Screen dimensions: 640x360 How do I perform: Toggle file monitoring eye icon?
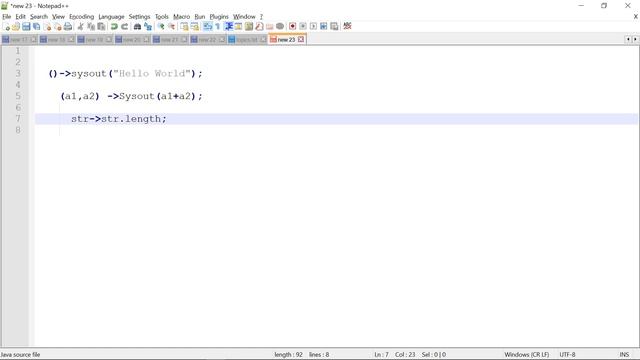click(x=280, y=27)
